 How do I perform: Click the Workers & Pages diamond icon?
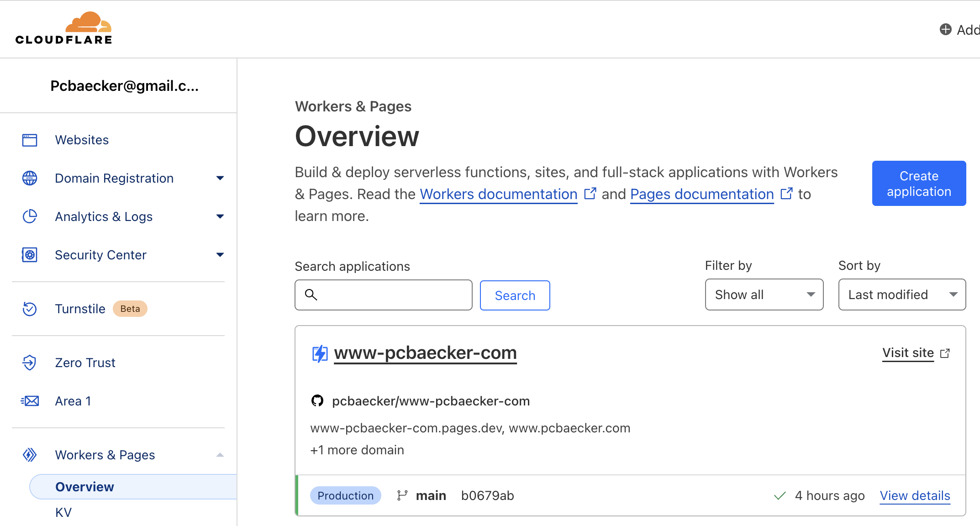click(30, 455)
